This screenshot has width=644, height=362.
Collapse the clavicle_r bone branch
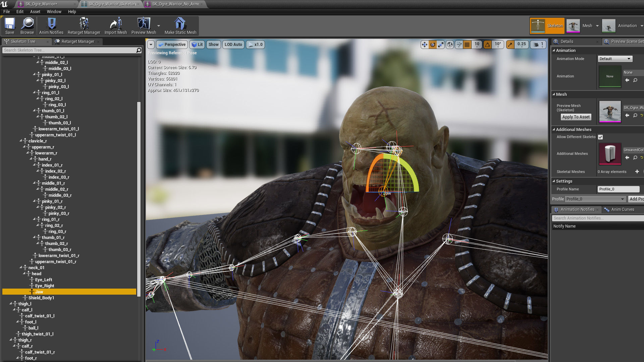[x=21, y=141]
